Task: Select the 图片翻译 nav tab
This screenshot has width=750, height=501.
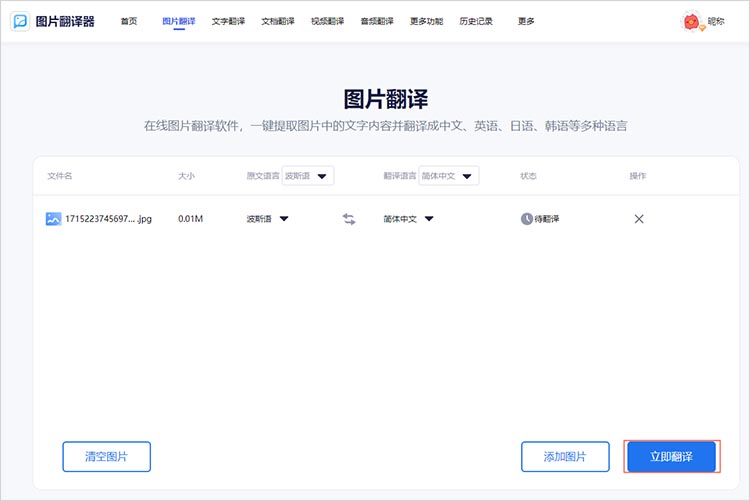Action: click(179, 21)
